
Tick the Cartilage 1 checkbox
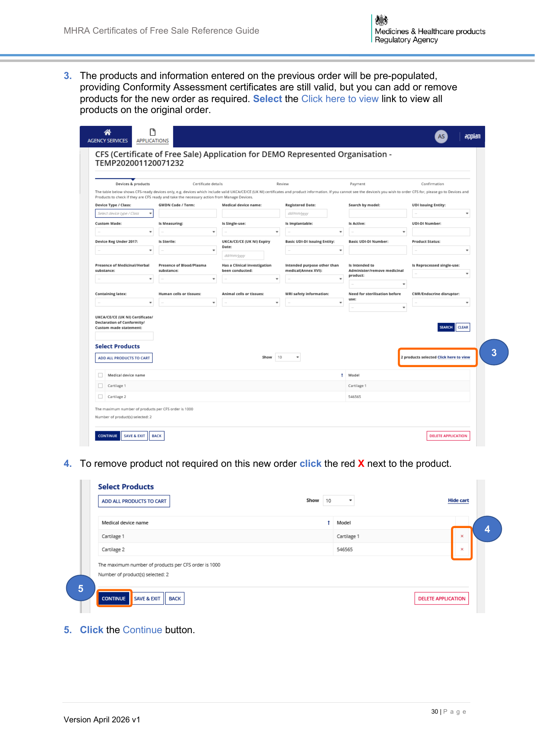[x=100, y=386]
